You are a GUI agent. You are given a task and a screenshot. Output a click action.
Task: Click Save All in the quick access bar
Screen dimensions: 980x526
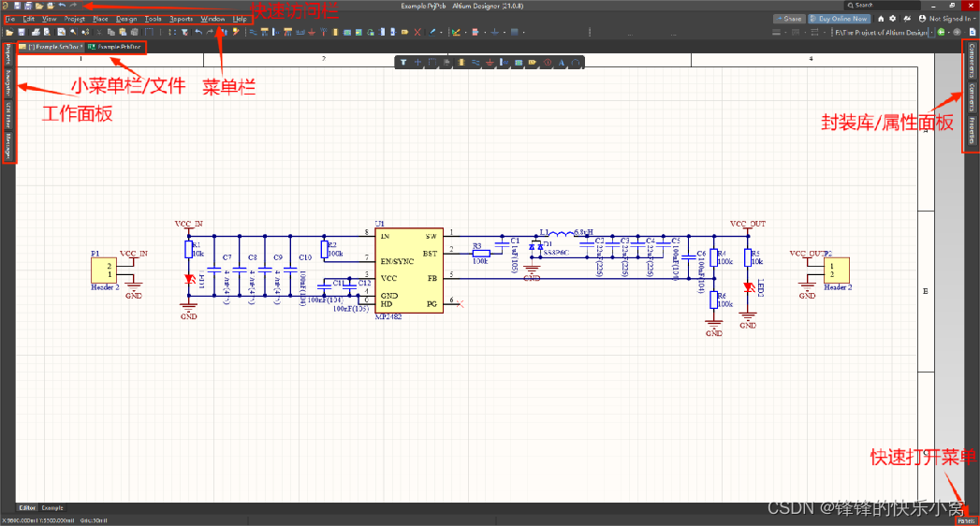click(28, 6)
